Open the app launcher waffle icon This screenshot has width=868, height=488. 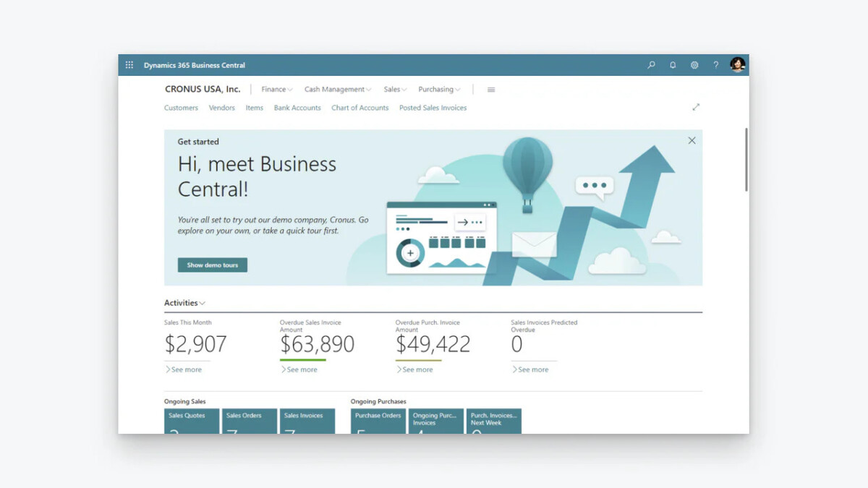pos(129,65)
